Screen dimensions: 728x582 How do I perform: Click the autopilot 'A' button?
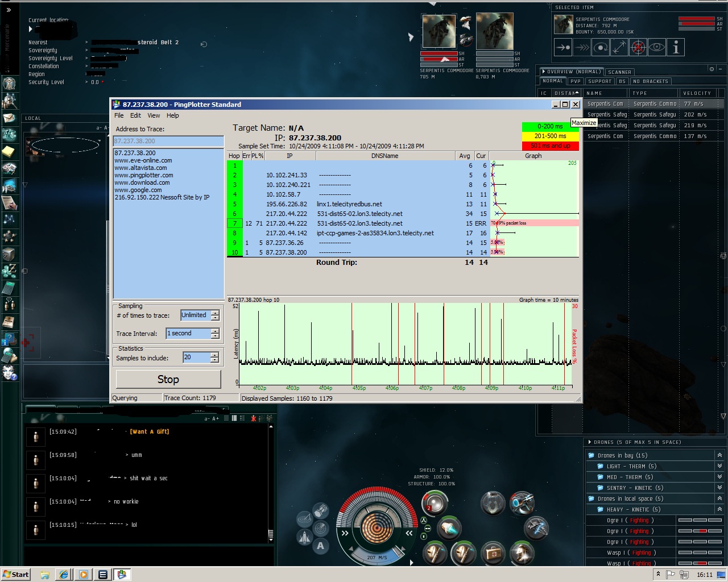[321, 546]
